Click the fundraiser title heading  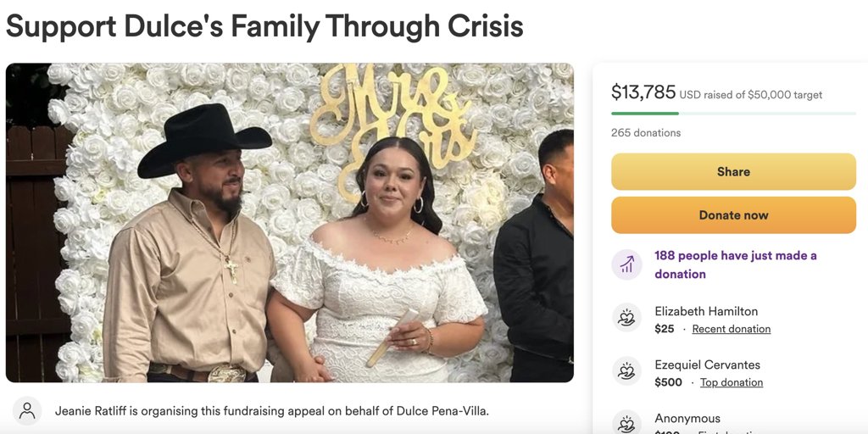coord(264,26)
